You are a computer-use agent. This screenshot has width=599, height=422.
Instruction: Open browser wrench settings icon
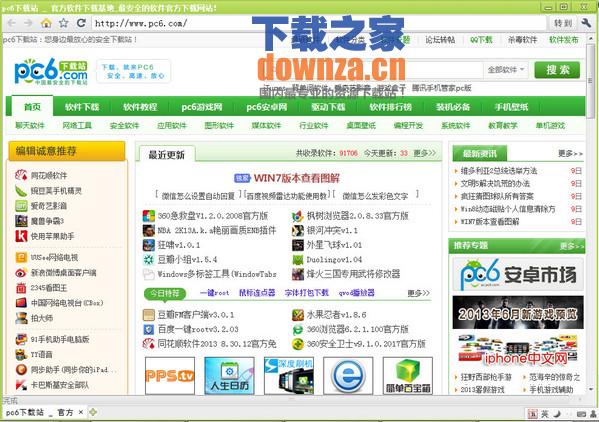click(586, 23)
